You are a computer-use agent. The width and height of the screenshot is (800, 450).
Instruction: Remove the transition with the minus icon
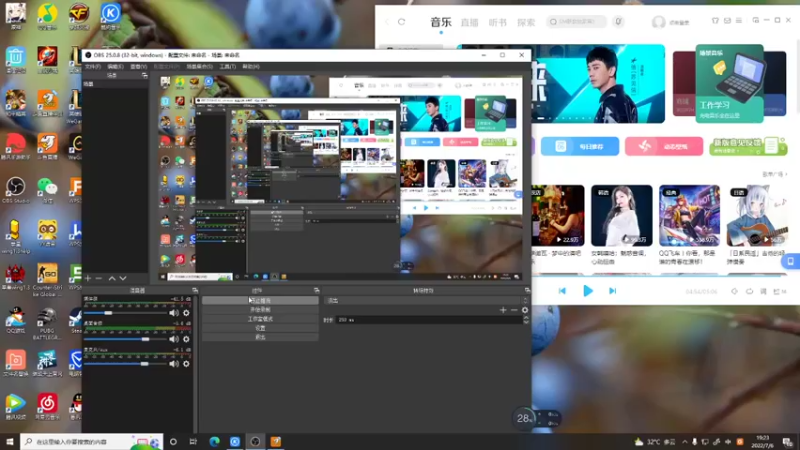coord(514,310)
